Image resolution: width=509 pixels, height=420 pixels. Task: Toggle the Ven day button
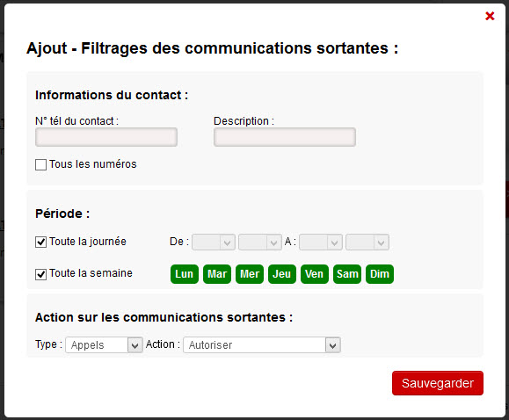(x=314, y=274)
